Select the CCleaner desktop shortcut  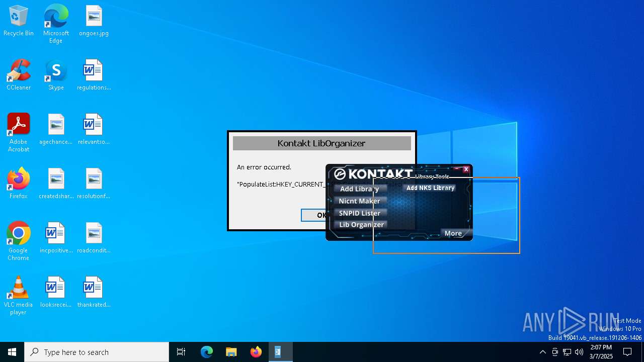tap(19, 75)
